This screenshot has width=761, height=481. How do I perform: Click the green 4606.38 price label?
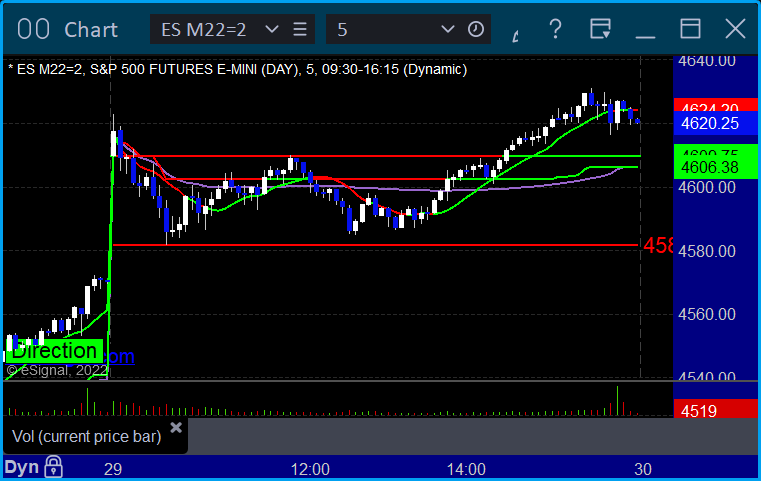tap(715, 167)
